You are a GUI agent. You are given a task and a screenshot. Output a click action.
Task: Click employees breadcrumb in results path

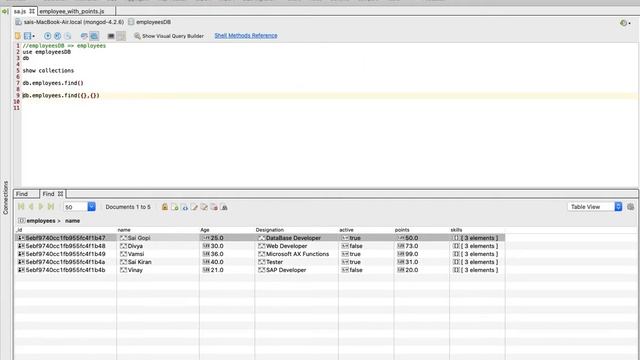coord(41,221)
